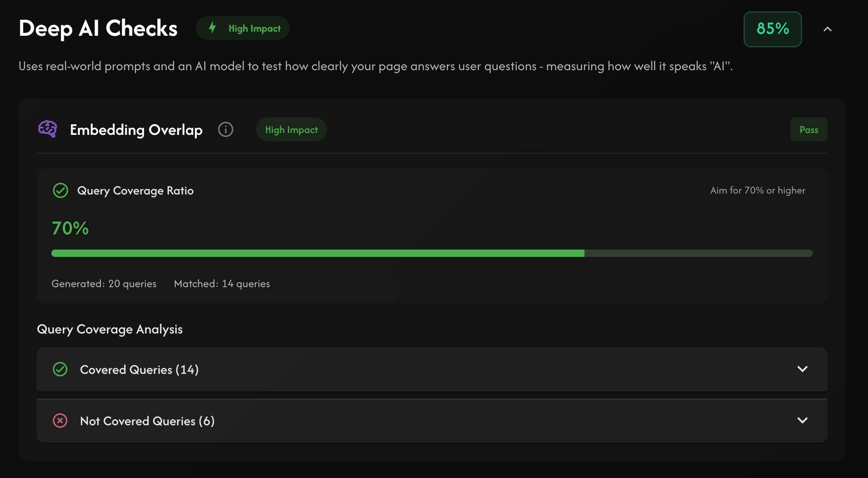
Task: Open the Covered Queries (14) row
Action: [x=432, y=369]
